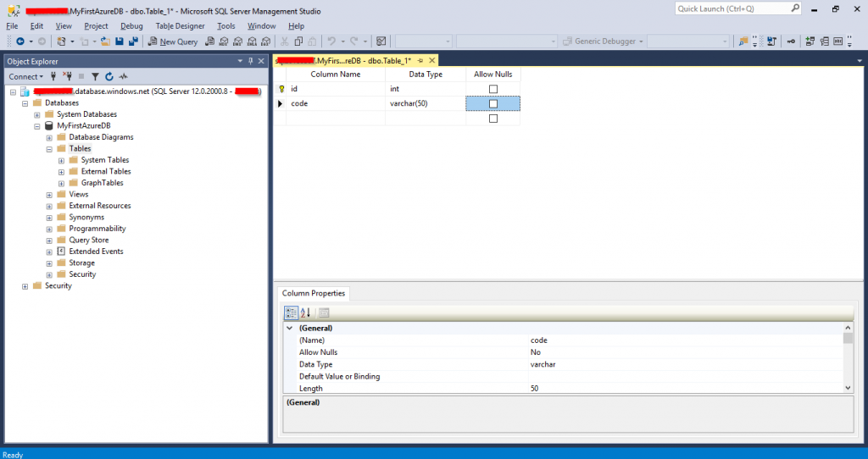Click the Length property value 50
Viewport: 868px width, 459px height.
685,389
